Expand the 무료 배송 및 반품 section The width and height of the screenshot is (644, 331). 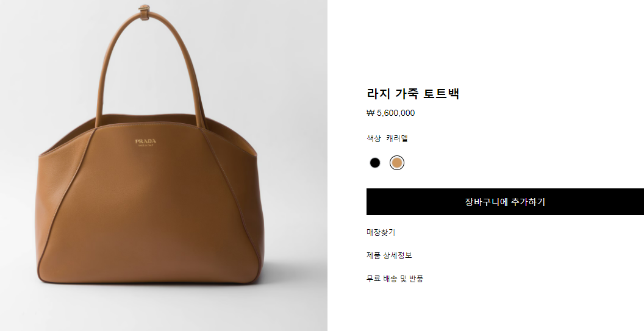point(395,279)
